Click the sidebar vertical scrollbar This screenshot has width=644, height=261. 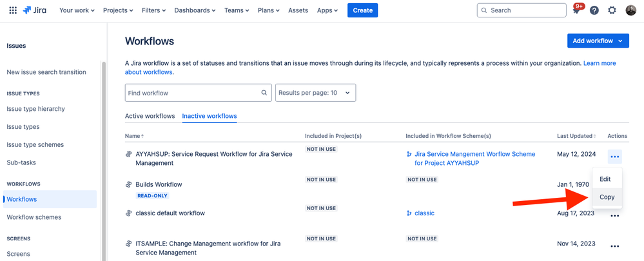[104, 161]
